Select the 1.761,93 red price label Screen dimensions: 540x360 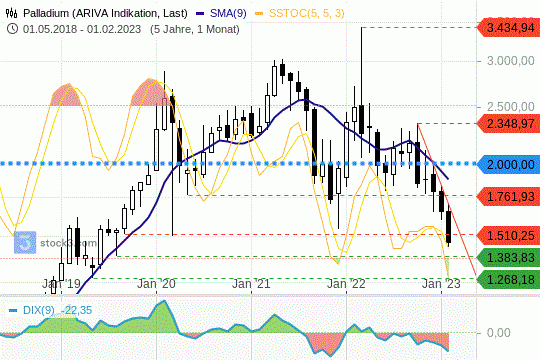(509, 197)
